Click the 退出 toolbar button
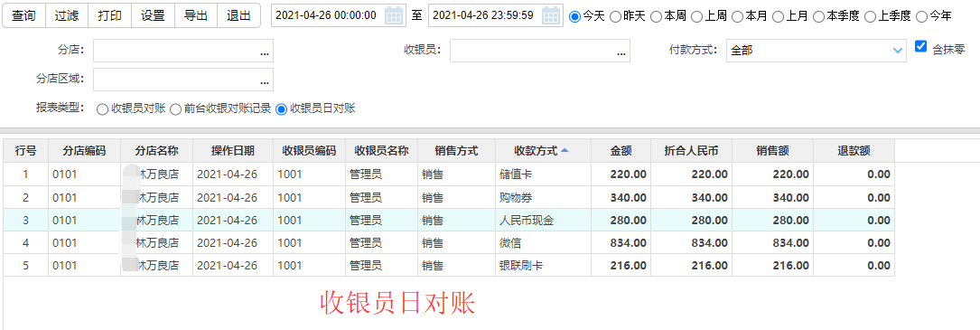Screen dimensions: 980x330 (x=238, y=15)
